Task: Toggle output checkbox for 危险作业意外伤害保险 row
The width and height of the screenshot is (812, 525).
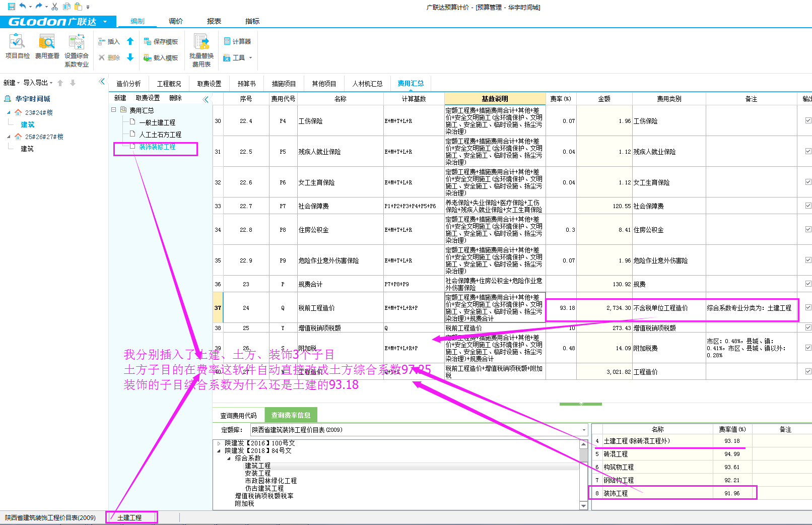Action: tap(808, 260)
